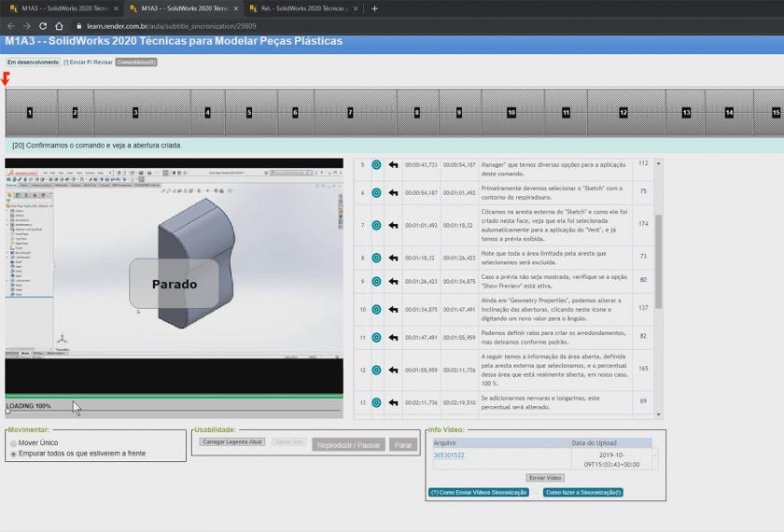Click the target icon in subtitle row 6

[x=376, y=193]
